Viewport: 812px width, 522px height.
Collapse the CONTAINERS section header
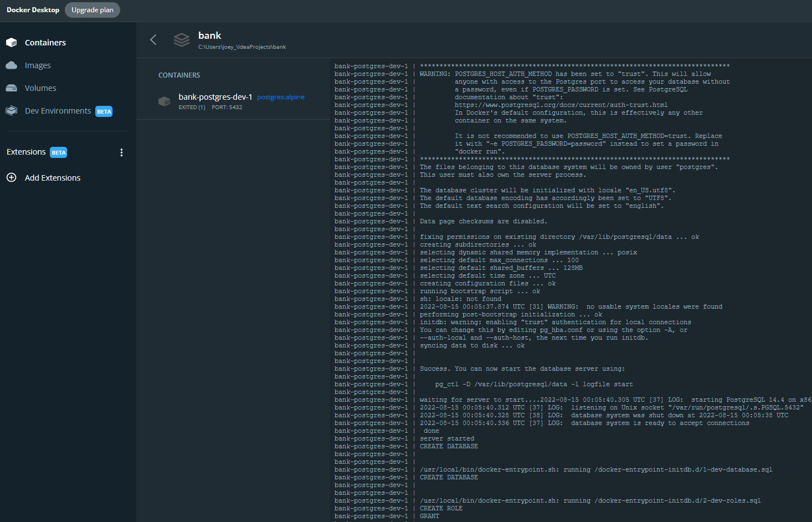click(179, 75)
